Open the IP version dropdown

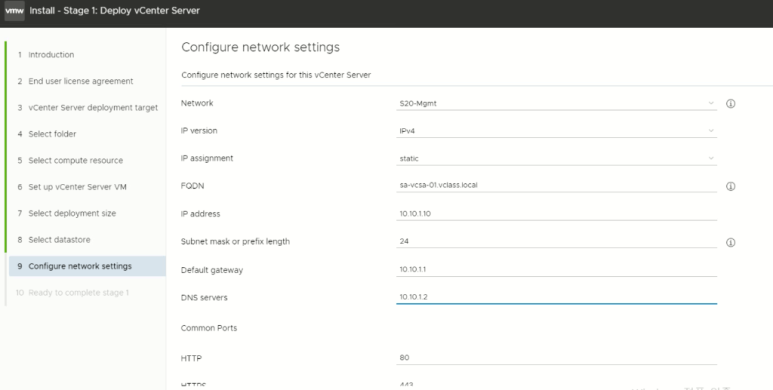pos(556,131)
